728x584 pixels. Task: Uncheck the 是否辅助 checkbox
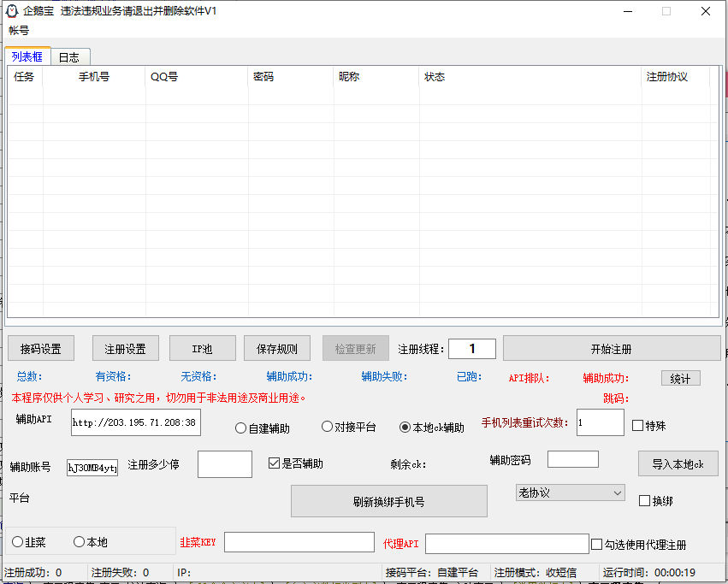pos(275,463)
